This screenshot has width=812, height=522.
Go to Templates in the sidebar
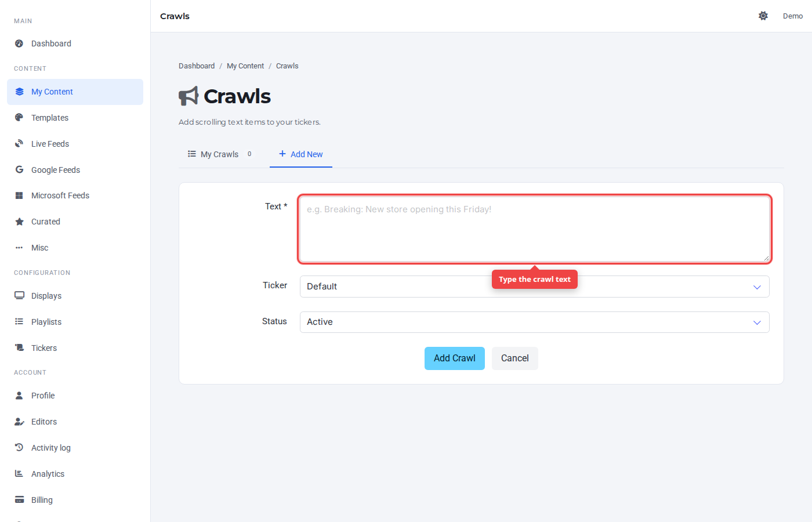[x=75, y=118]
